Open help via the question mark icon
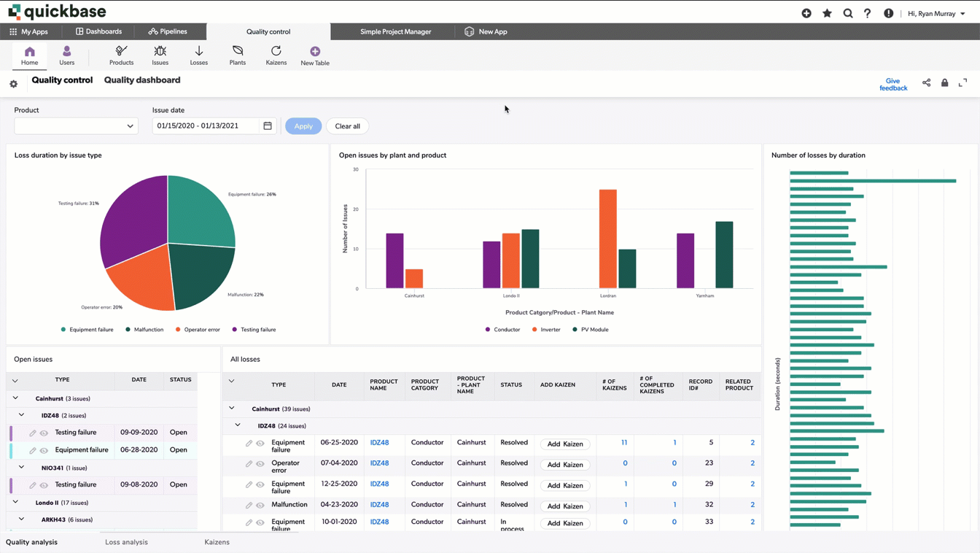Viewport: 980px width, 553px height. coord(867,12)
